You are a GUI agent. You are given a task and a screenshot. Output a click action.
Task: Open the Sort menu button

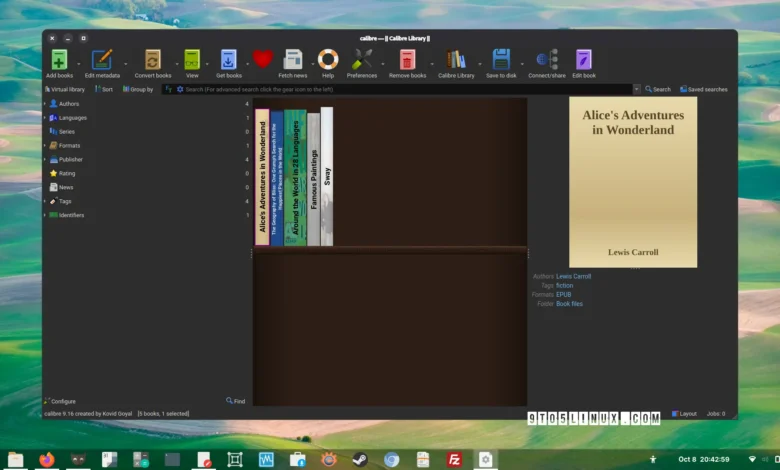(103, 90)
